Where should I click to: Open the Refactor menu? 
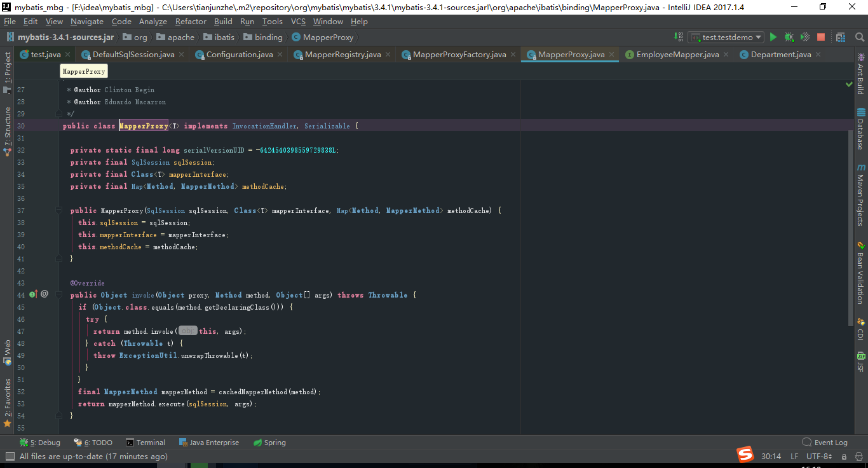[190, 21]
